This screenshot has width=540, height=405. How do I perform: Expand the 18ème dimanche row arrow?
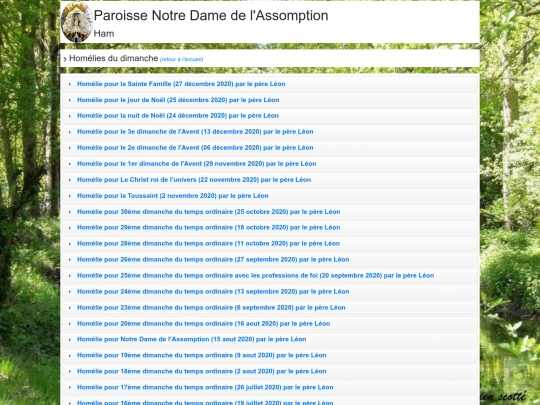coord(70,372)
